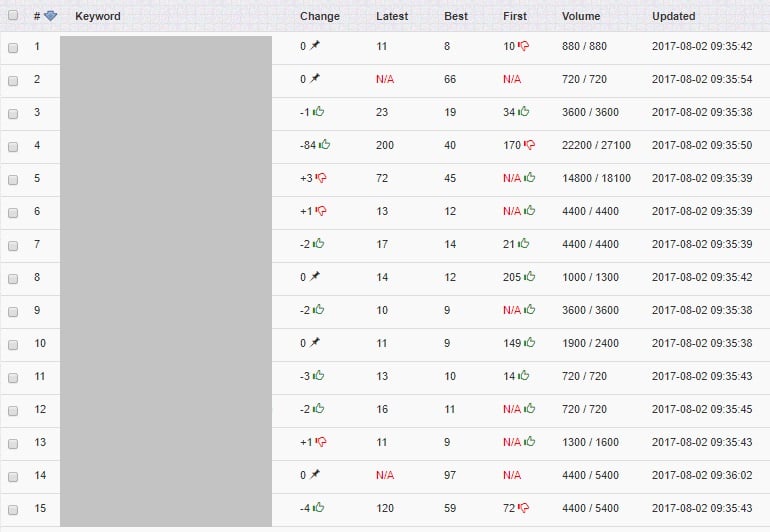Image resolution: width=770 pixels, height=532 pixels.
Task: Sort table by Volume column header
Action: click(x=581, y=16)
